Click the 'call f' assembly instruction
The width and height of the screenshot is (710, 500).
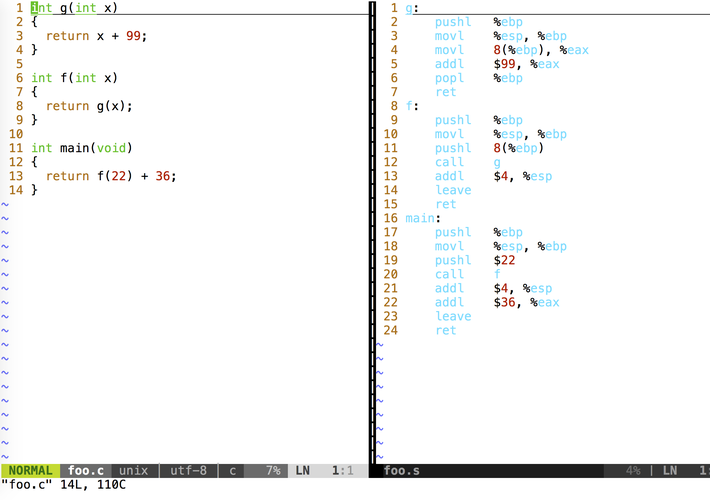tap(467, 274)
